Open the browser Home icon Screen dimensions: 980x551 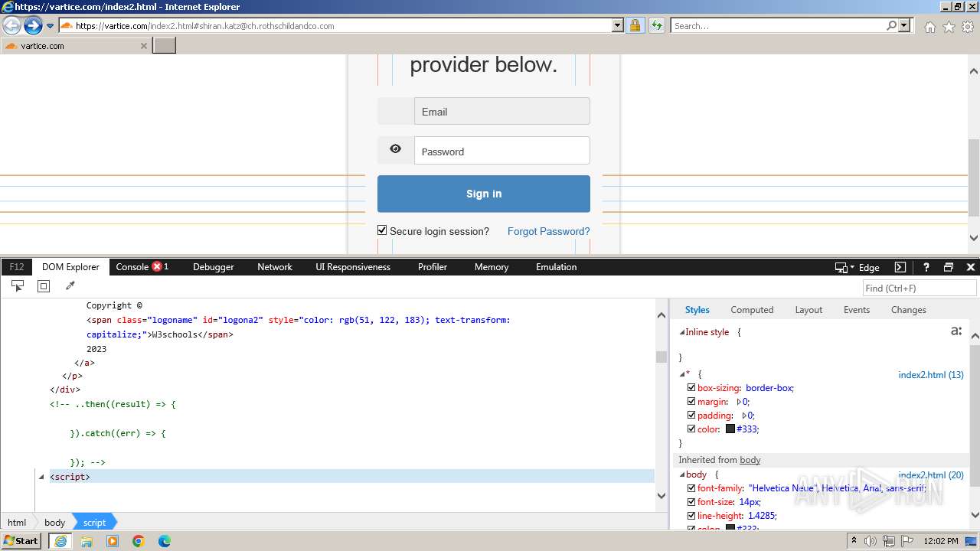coord(929,27)
